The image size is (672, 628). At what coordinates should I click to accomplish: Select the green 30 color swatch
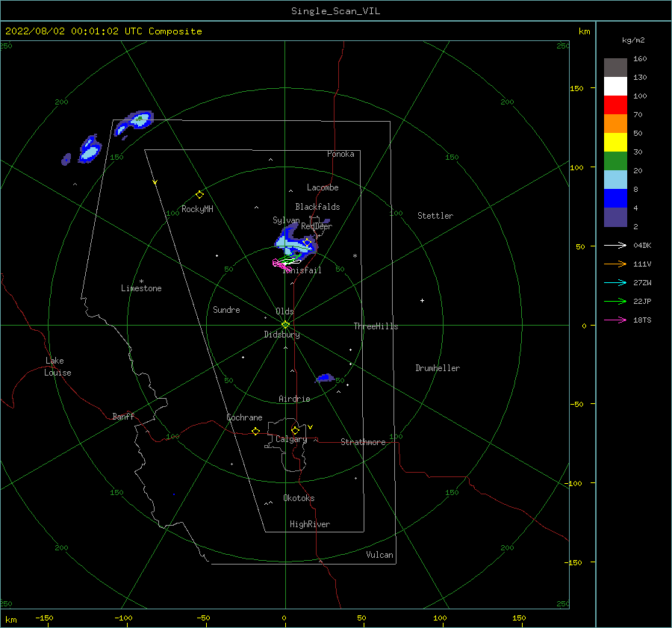click(x=615, y=161)
